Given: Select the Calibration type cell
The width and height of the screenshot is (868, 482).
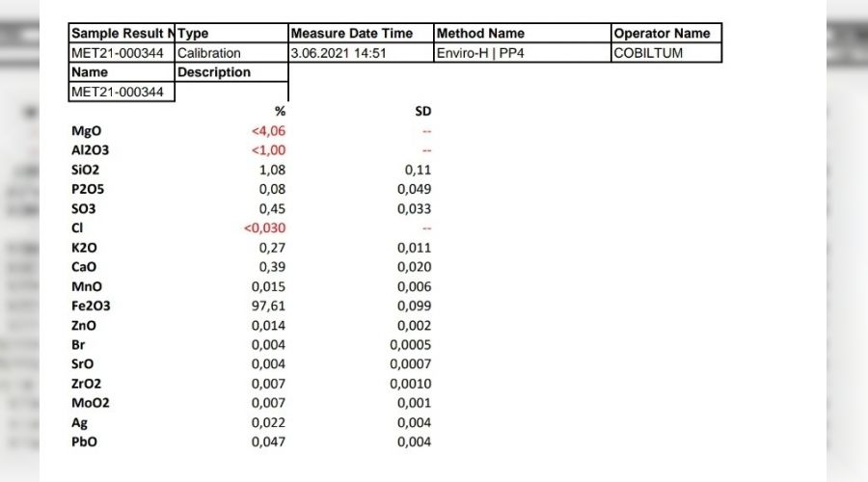Looking at the screenshot, I should click(231, 53).
